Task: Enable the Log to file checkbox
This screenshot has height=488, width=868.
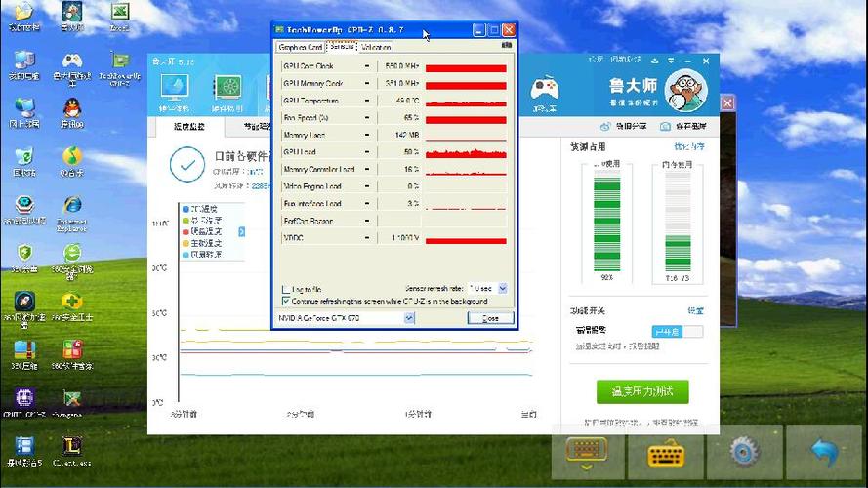Action: (x=286, y=289)
